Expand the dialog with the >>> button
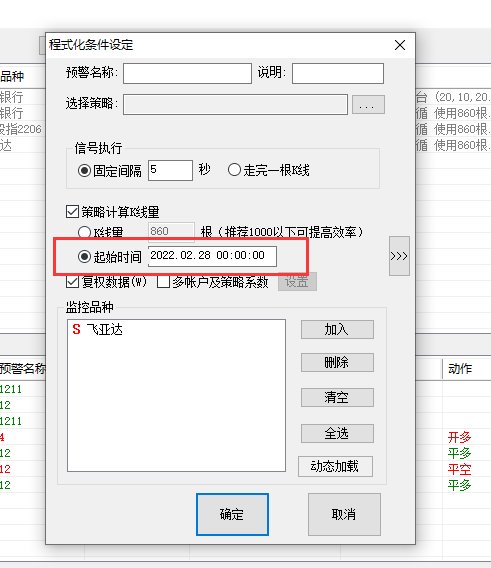 click(399, 256)
